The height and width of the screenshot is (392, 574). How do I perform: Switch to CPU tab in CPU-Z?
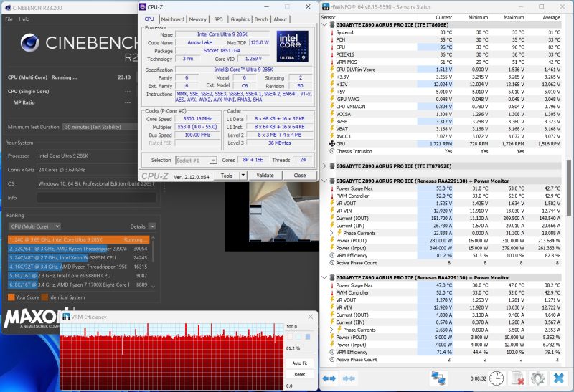tap(149, 19)
